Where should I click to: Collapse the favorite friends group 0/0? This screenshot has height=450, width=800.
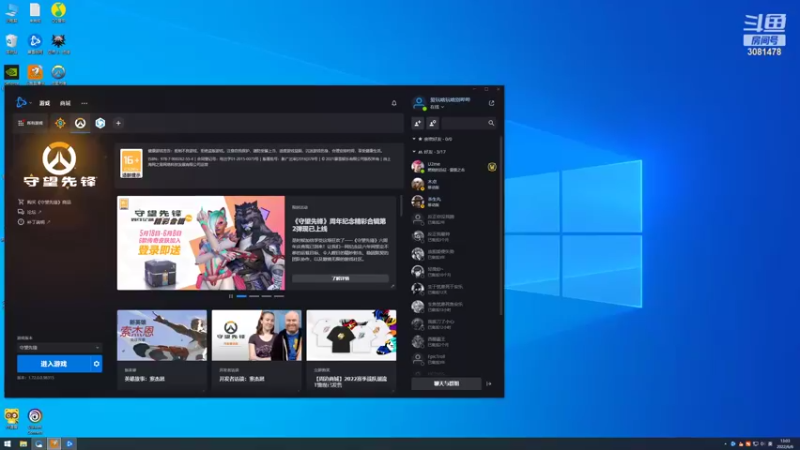(x=432, y=139)
